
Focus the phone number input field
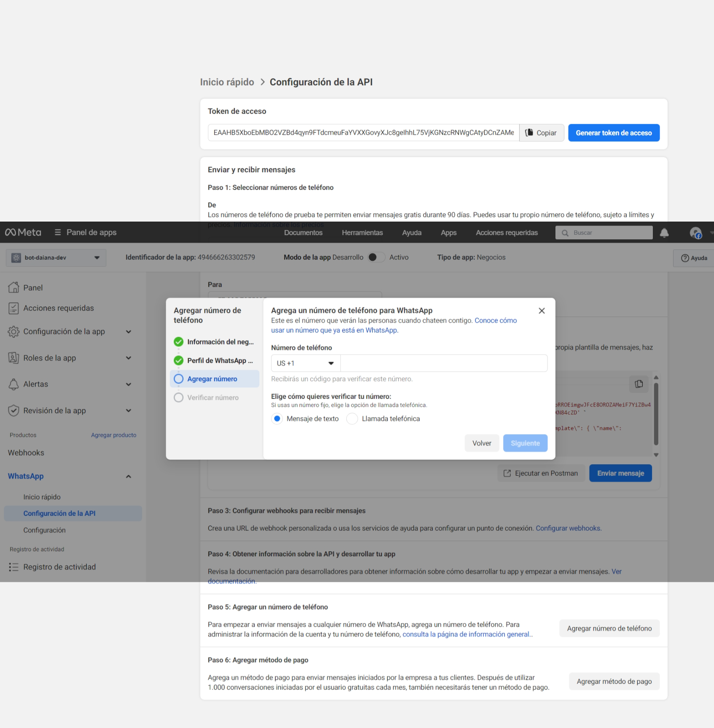click(444, 363)
